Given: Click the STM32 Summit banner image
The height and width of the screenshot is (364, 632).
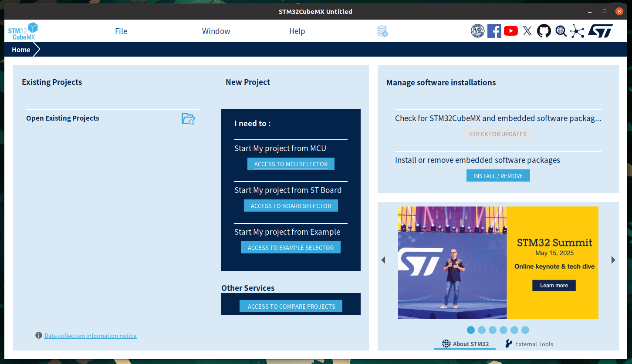Looking at the screenshot, I should pyautogui.click(x=498, y=263).
